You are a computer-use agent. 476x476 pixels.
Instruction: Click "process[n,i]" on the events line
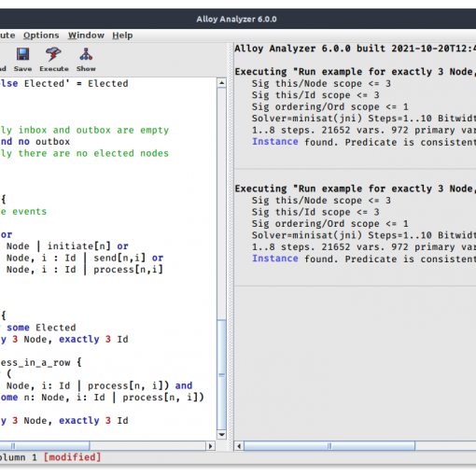pyautogui.click(x=128, y=270)
